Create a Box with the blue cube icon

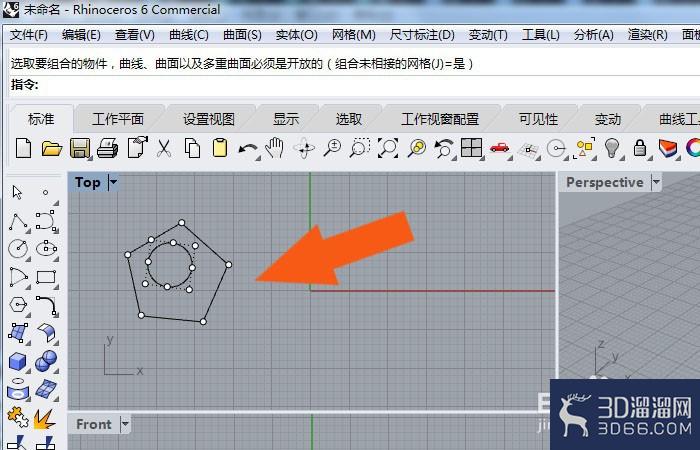point(18,362)
